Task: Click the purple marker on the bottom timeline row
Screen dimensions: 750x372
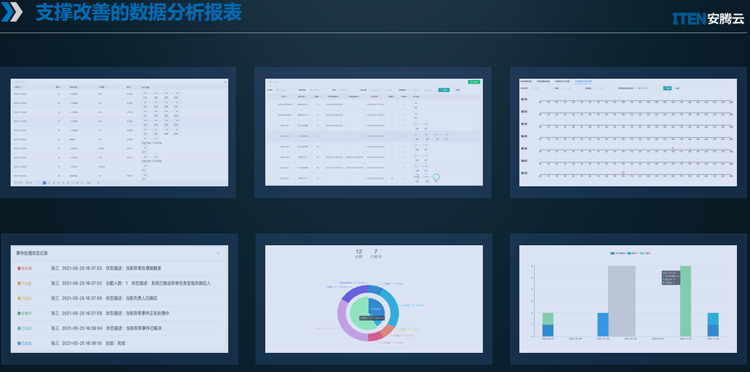Action: pos(623,172)
